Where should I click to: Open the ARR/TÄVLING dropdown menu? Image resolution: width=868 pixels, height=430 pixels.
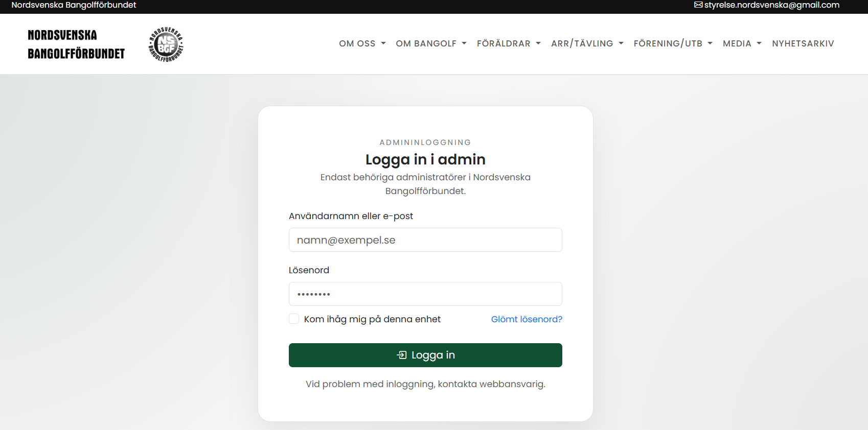pos(587,43)
